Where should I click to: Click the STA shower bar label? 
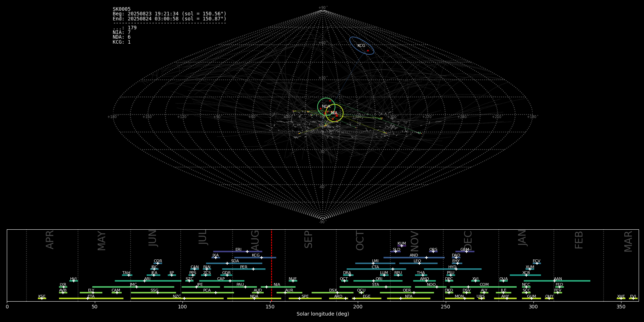click(375, 285)
